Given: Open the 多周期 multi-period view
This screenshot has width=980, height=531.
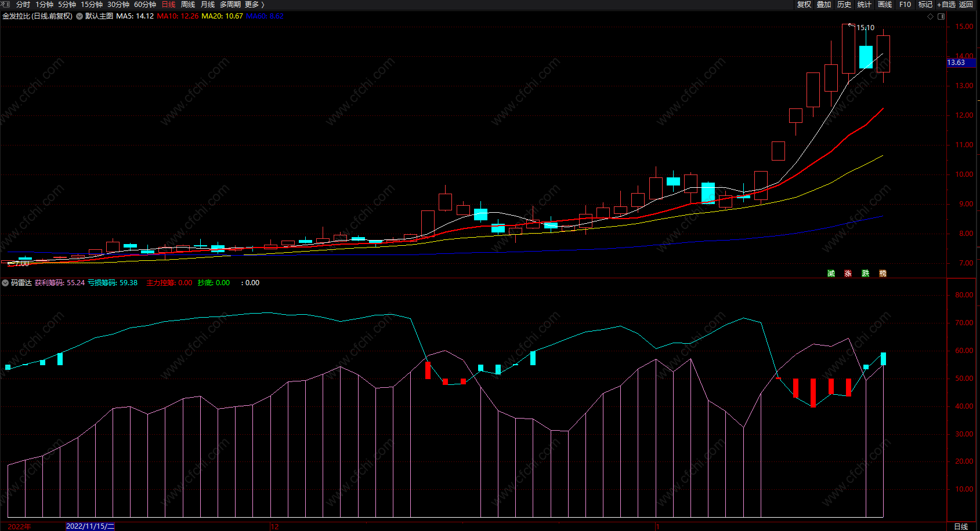Looking at the screenshot, I should pos(230,5).
